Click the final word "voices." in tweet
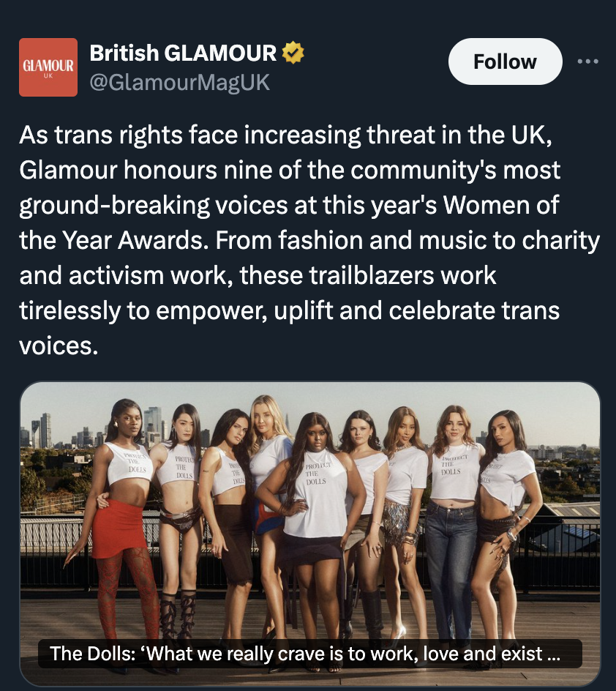Viewport: 616px width, 691px height. coord(59,344)
